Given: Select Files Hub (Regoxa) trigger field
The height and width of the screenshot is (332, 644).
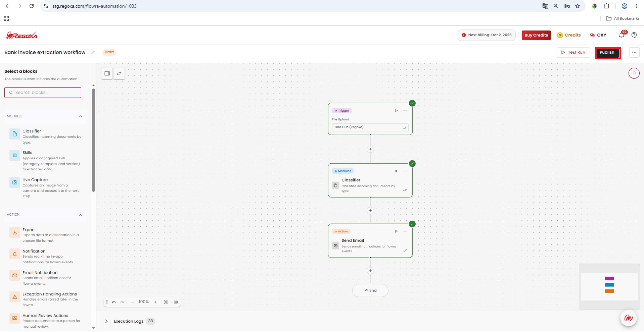Looking at the screenshot, I should pyautogui.click(x=370, y=127).
